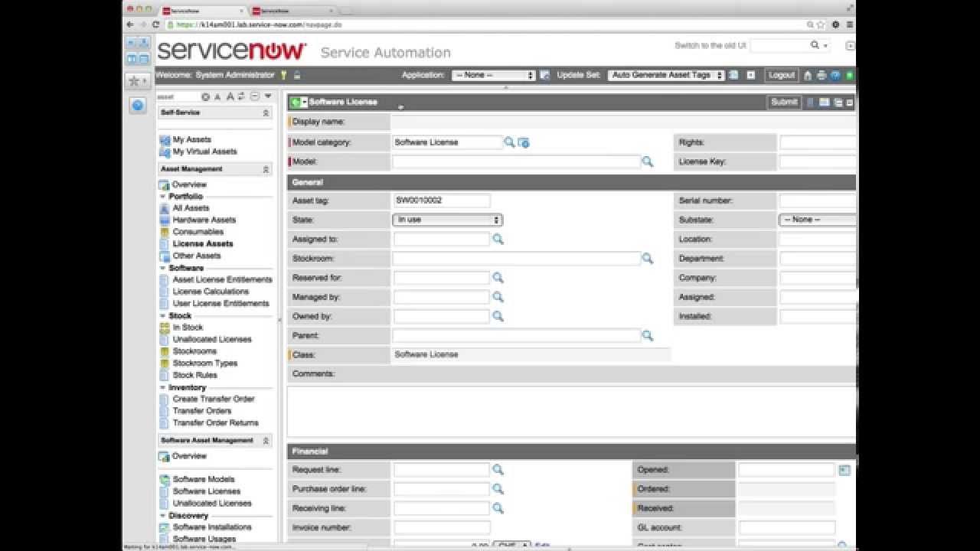Open the Chrome hamburger menu

tap(850, 24)
